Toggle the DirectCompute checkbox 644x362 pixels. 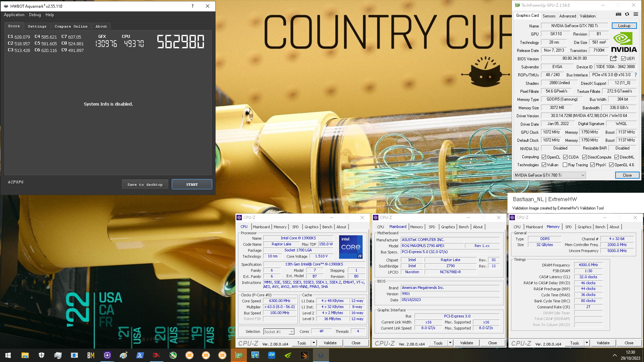click(x=584, y=157)
